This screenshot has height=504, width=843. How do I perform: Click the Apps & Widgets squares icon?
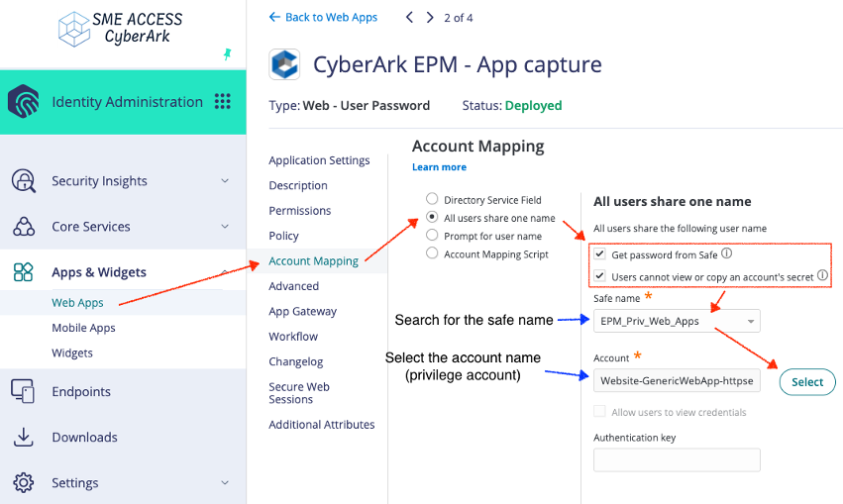pyautogui.click(x=23, y=272)
